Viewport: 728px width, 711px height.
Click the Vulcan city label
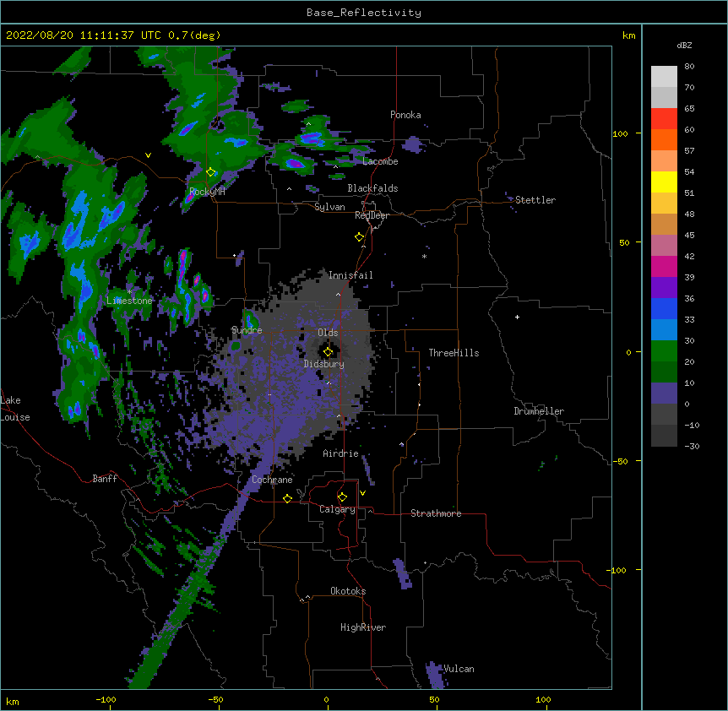point(459,669)
